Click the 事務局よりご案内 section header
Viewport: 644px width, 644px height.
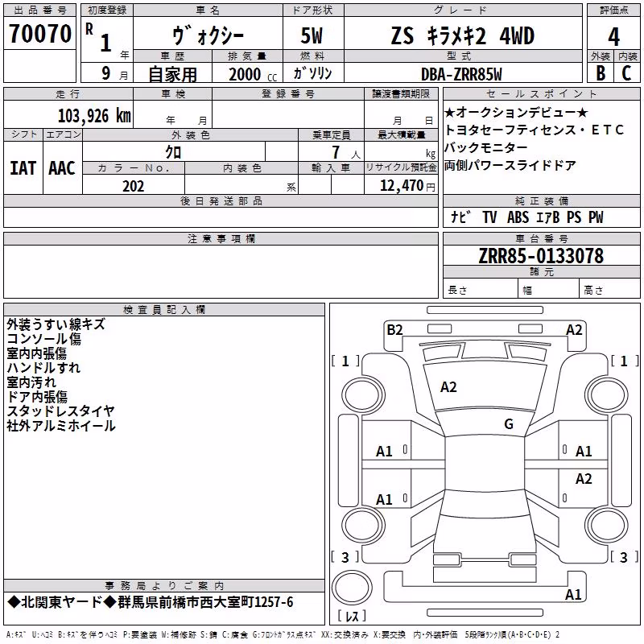click(x=164, y=586)
